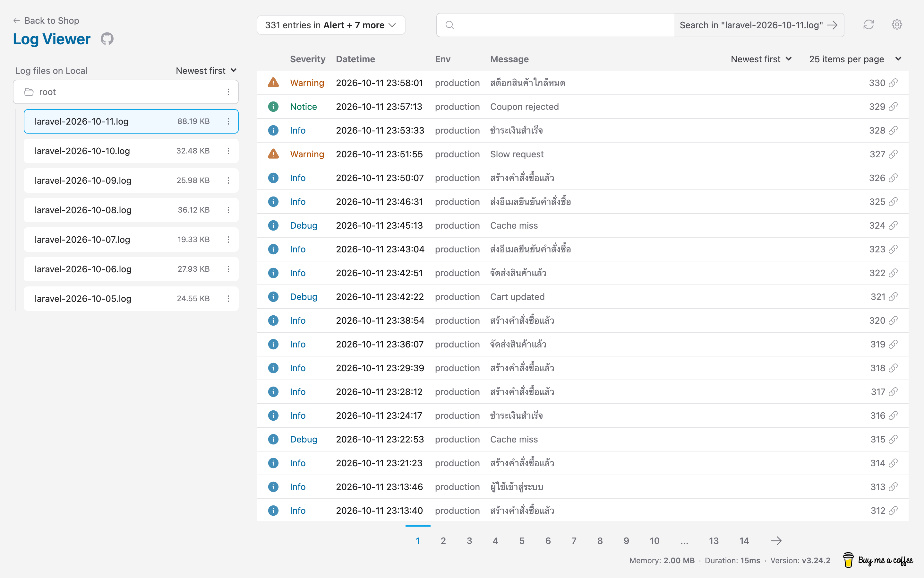
Task: Open the Buy me a coffee link
Action: click(x=878, y=560)
